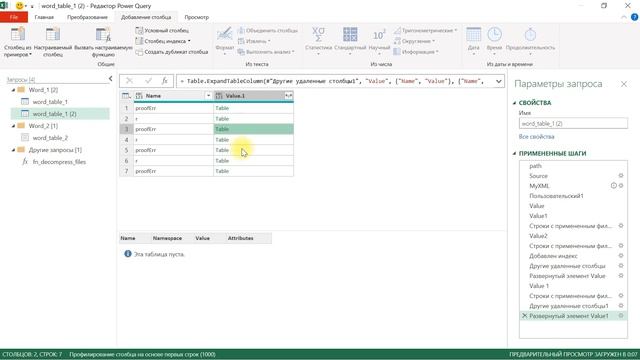The height and width of the screenshot is (360, 640).
Task: Collapse the ribbon
Action: coord(624,17)
